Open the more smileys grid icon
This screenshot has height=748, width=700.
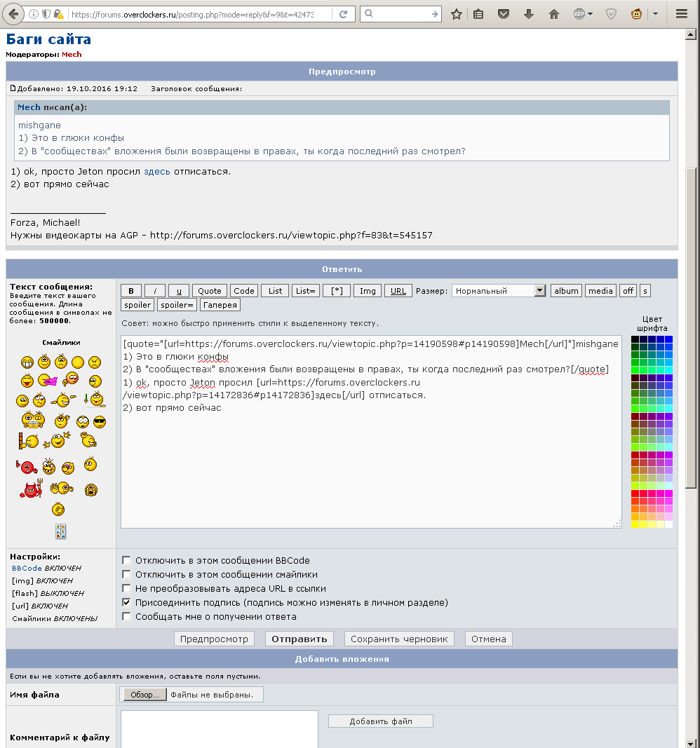click(x=60, y=531)
